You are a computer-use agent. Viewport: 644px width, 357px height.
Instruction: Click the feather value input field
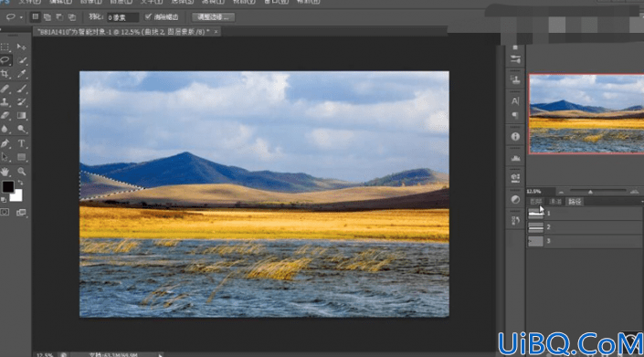122,17
